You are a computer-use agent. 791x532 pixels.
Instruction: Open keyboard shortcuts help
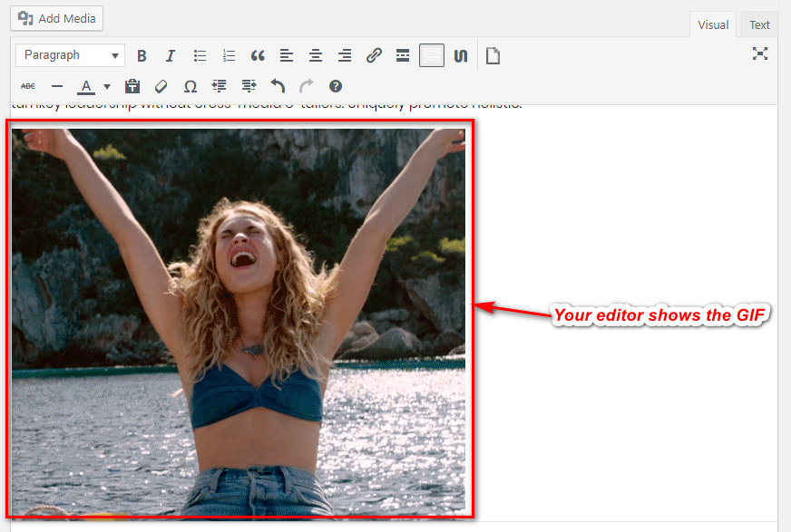tap(336, 86)
